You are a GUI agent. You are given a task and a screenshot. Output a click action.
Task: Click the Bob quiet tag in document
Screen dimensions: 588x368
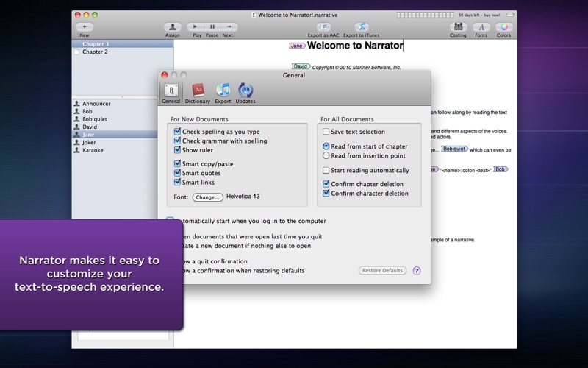coord(454,149)
